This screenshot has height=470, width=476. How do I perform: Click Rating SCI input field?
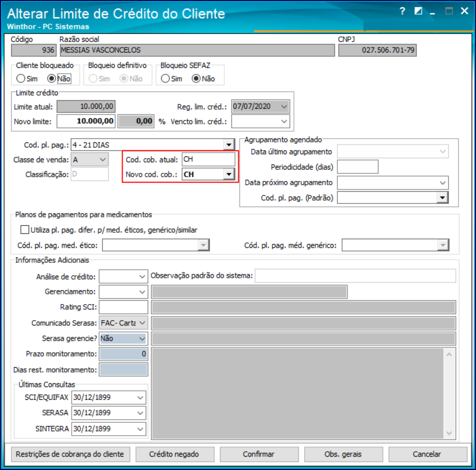pos(123,307)
